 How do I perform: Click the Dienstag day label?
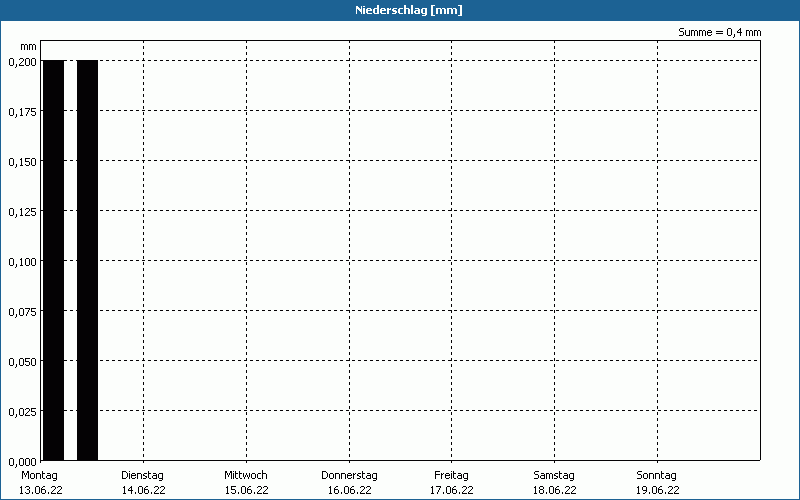tap(142, 476)
